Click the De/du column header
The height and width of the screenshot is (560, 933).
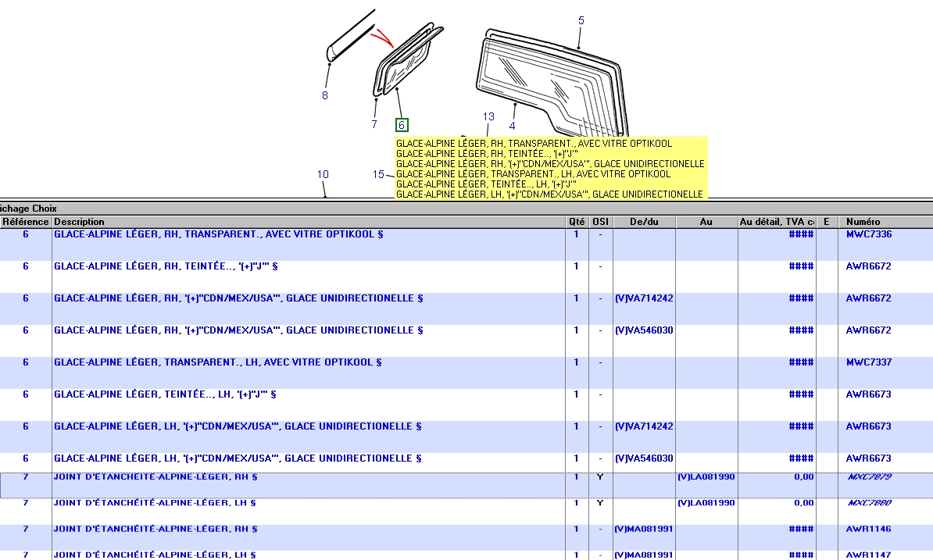[643, 222]
